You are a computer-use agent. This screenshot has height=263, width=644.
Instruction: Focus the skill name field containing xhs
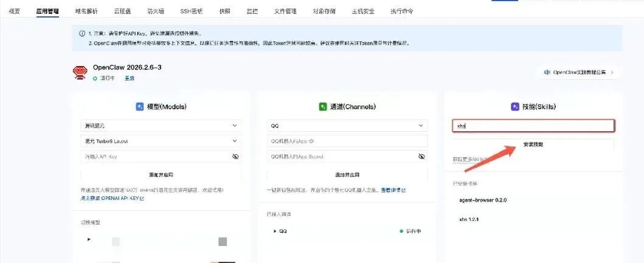pyautogui.click(x=533, y=126)
